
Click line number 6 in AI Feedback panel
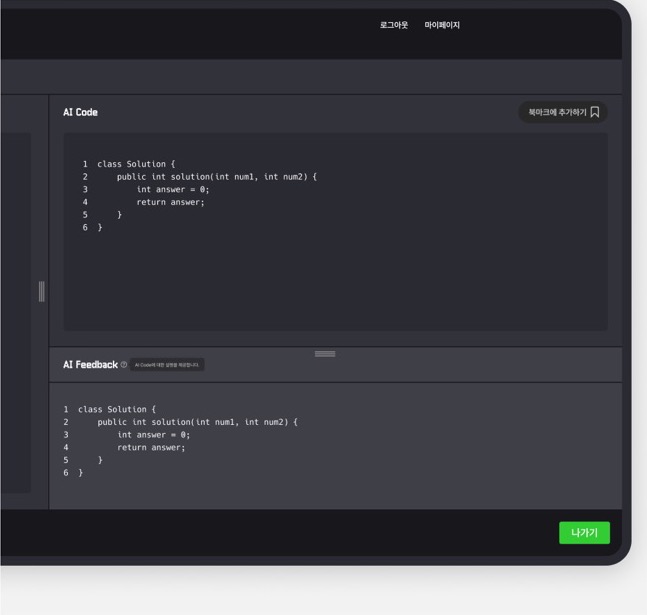coord(66,473)
